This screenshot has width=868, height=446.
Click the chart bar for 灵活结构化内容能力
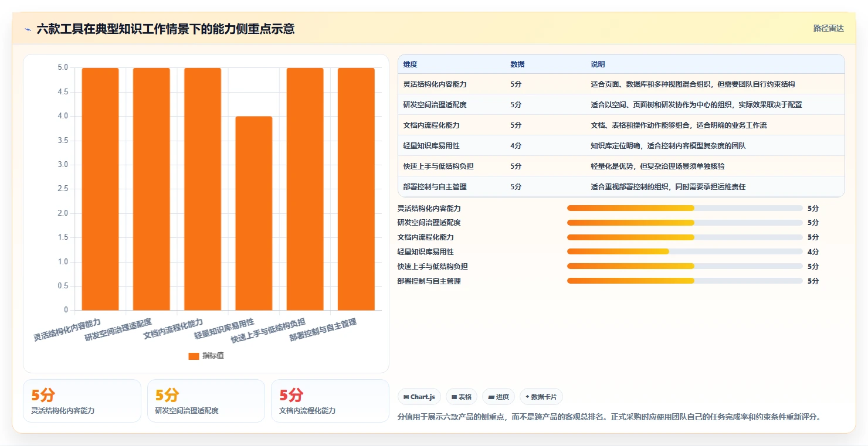click(x=100, y=189)
